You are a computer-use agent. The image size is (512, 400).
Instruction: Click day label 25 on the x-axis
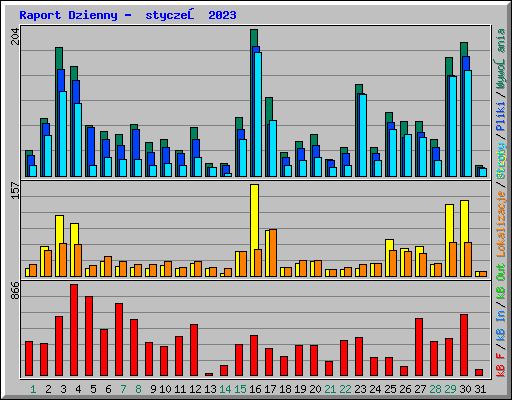390,389
